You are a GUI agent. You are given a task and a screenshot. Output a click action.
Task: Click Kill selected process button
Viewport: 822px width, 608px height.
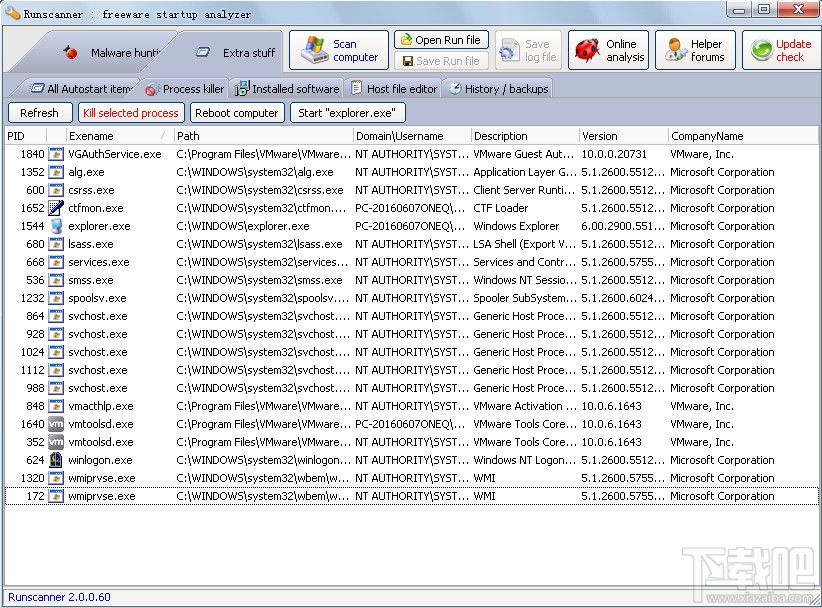pos(131,113)
